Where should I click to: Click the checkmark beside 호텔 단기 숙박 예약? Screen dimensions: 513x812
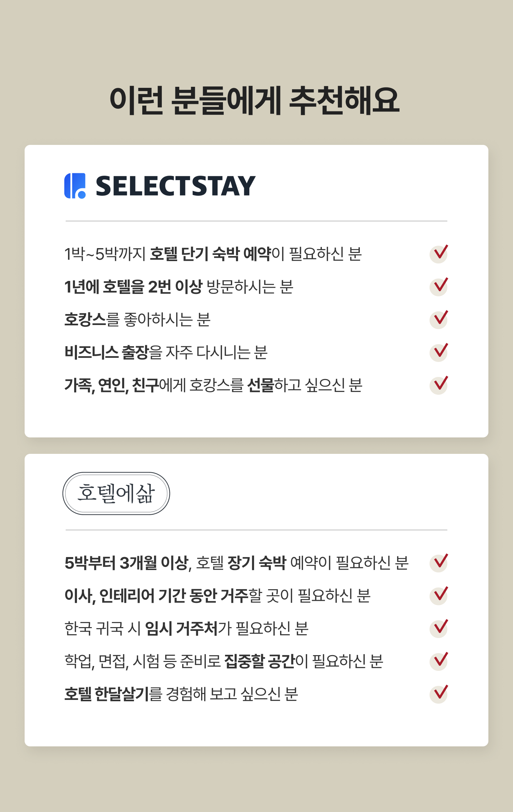[439, 254]
